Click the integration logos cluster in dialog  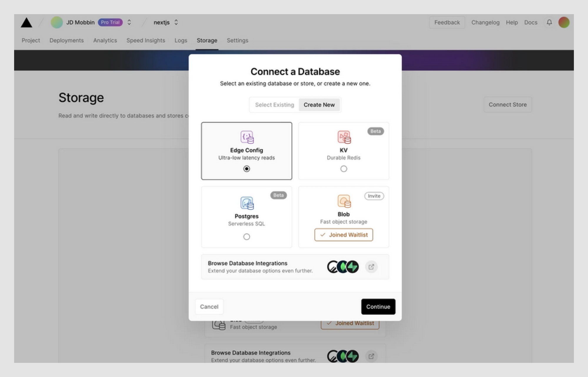343,267
